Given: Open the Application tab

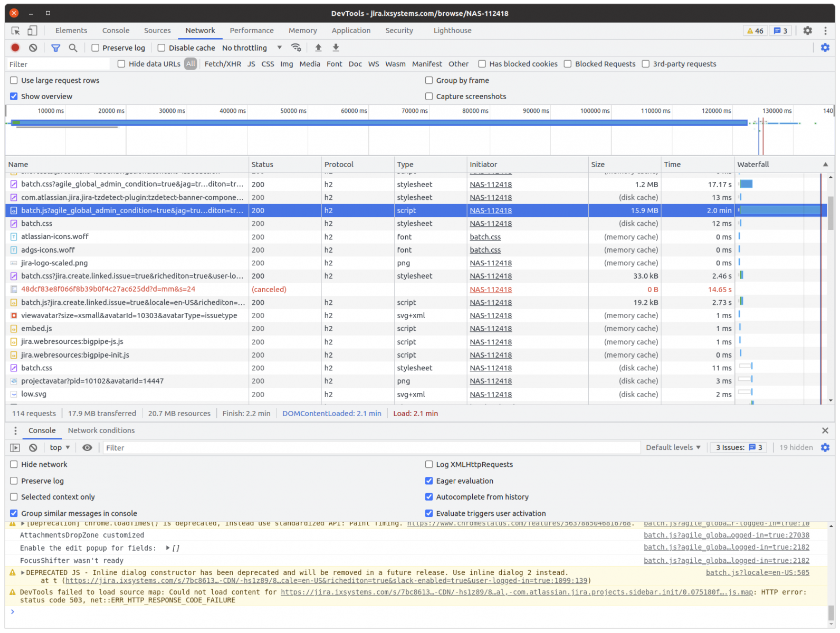Looking at the screenshot, I should pos(351,31).
